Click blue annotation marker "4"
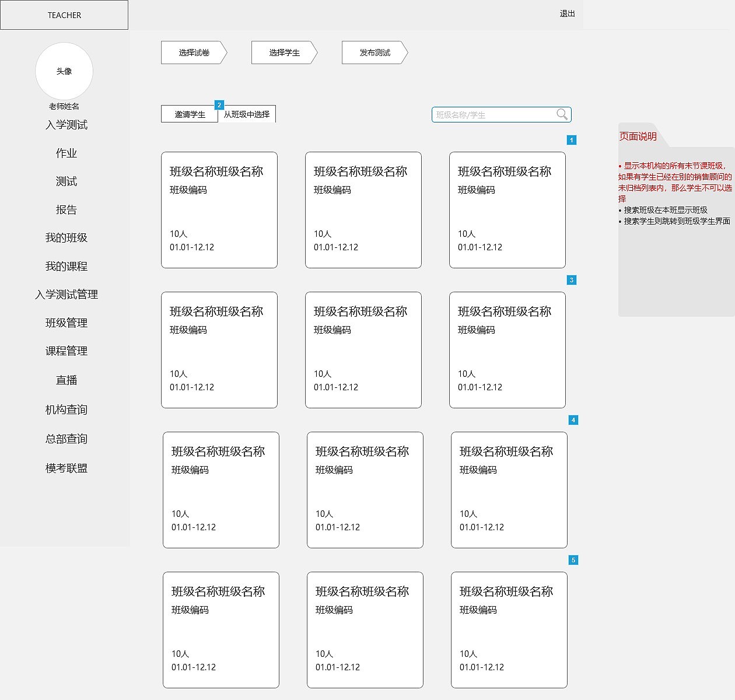Screen dimensions: 735x700 pos(573,419)
